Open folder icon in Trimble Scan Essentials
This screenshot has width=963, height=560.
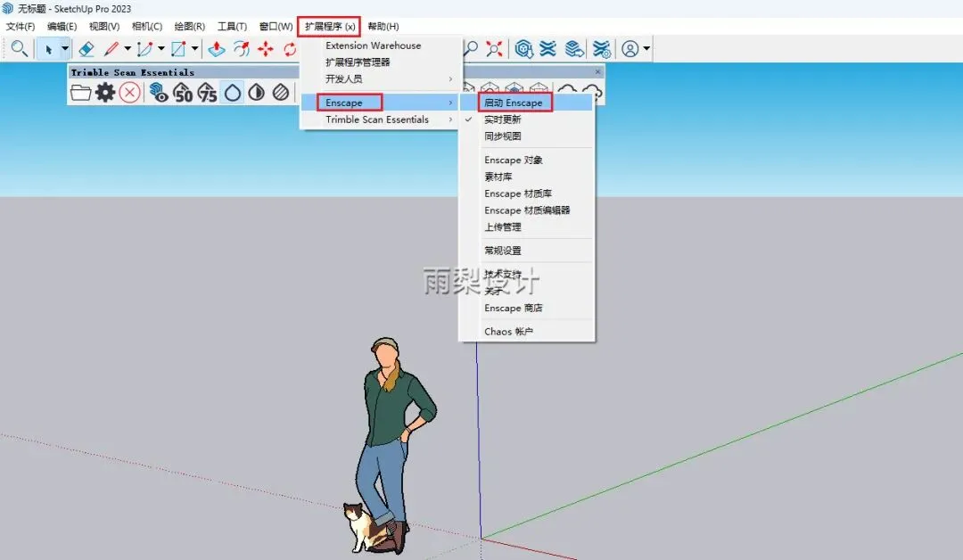[80, 93]
